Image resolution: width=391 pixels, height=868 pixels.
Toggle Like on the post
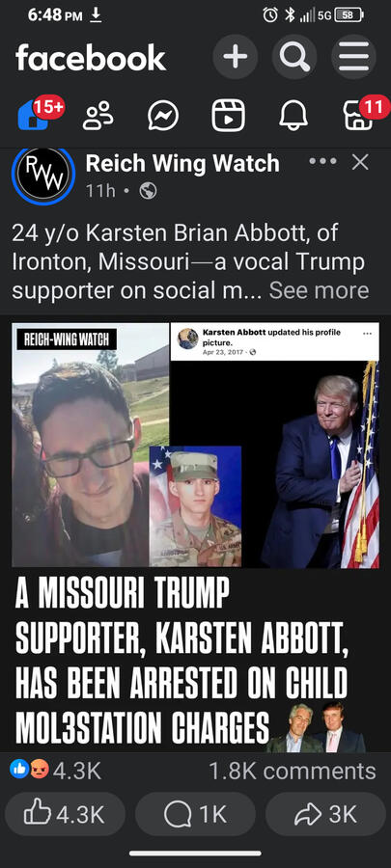click(65, 814)
